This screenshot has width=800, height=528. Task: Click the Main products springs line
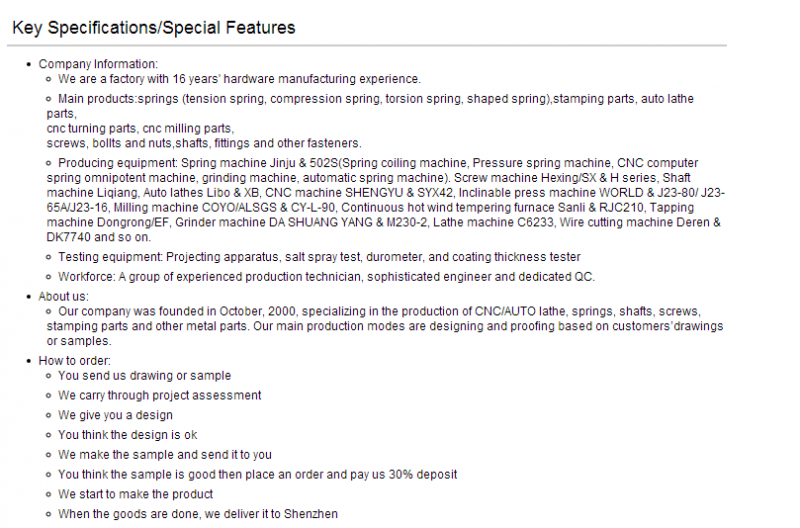(376, 99)
